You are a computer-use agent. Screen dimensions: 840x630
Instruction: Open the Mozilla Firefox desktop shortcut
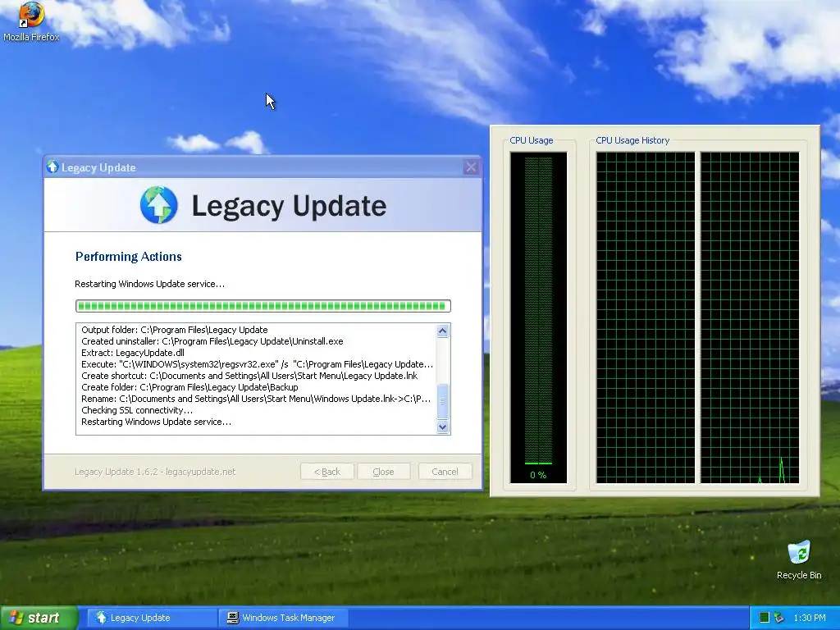click(31, 21)
